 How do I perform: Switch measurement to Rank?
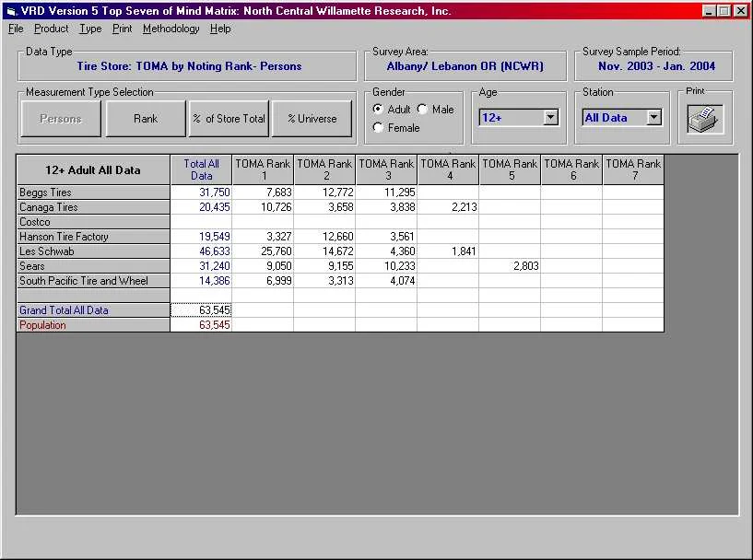tap(146, 119)
